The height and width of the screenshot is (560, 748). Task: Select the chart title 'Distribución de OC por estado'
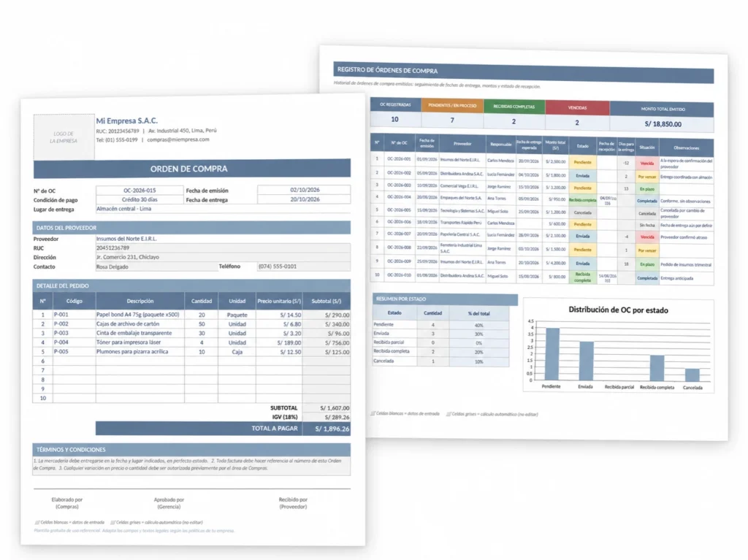[618, 310]
